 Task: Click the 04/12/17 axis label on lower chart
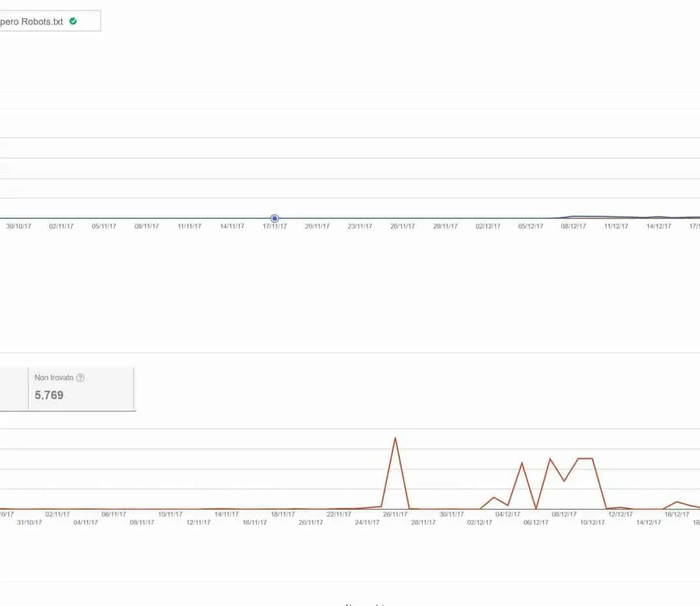(508, 515)
